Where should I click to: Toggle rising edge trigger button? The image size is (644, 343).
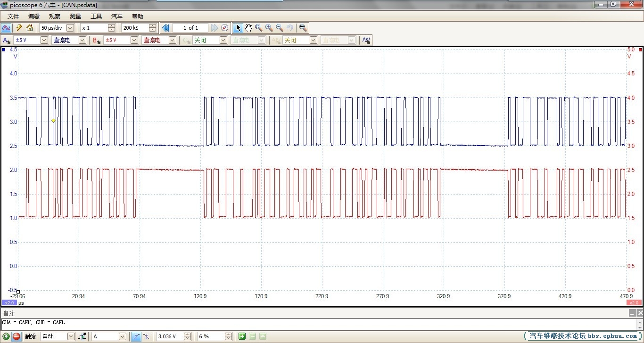point(136,336)
